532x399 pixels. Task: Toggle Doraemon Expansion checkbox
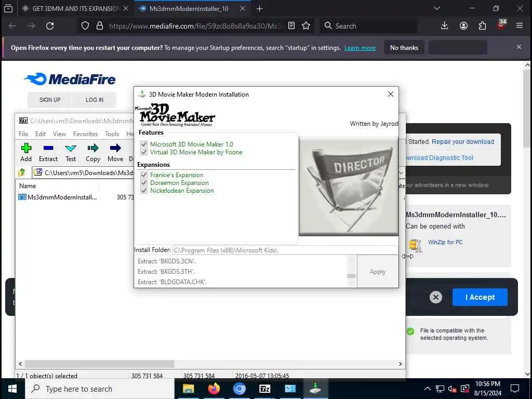point(144,182)
